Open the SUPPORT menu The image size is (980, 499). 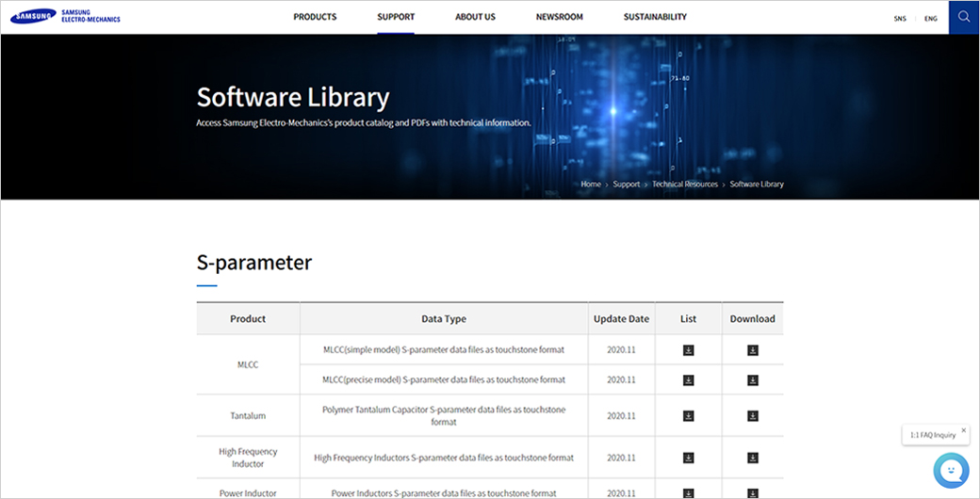click(x=396, y=17)
